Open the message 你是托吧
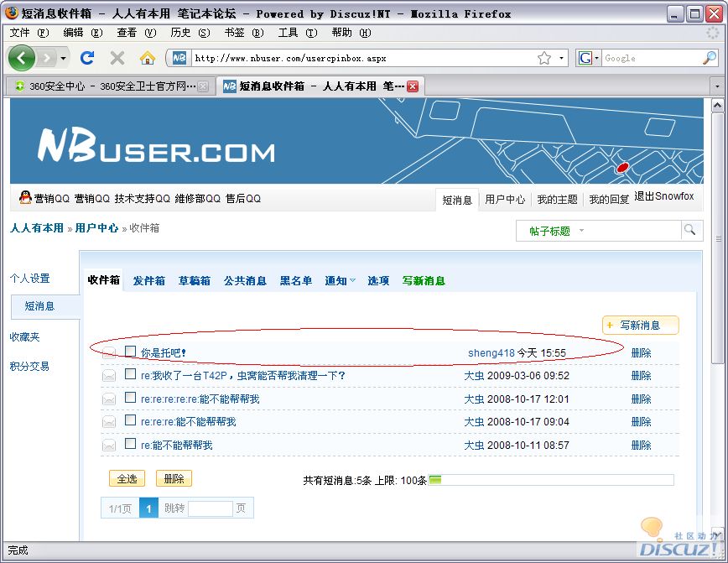The image size is (728, 563). click(x=164, y=353)
